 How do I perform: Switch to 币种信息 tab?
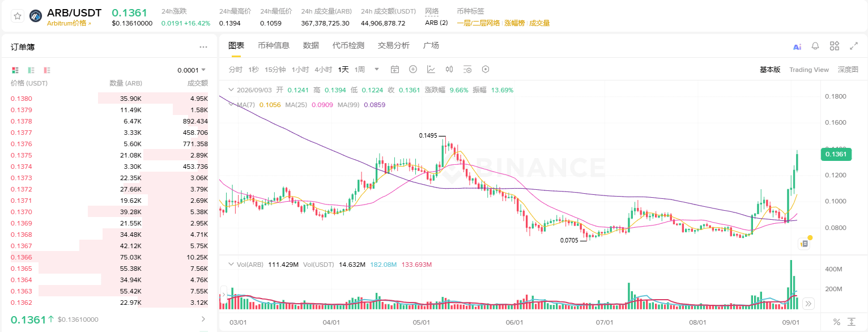(274, 45)
